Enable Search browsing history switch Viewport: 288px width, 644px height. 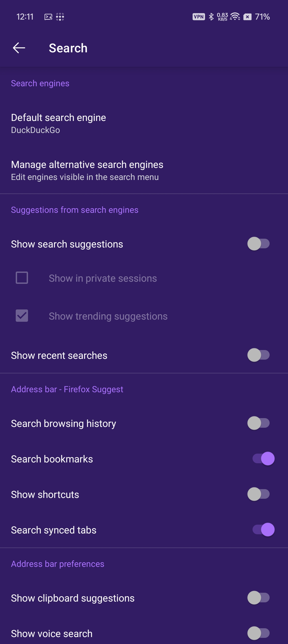pos(258,423)
